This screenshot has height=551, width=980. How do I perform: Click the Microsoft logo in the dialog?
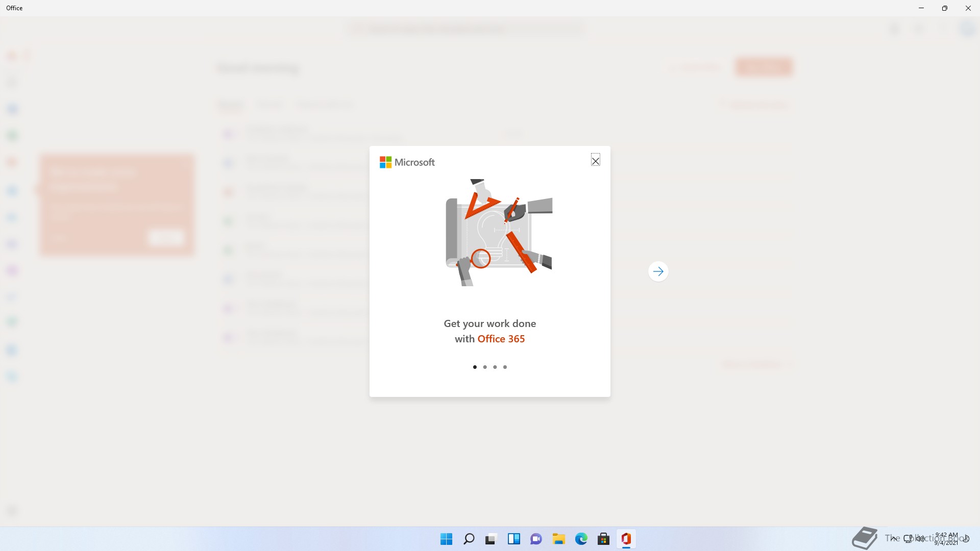(x=407, y=162)
